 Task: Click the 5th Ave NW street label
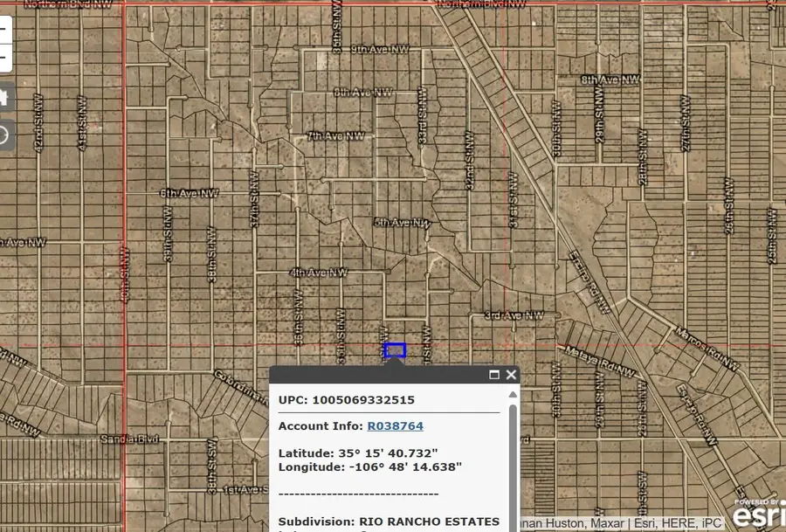[x=402, y=222]
